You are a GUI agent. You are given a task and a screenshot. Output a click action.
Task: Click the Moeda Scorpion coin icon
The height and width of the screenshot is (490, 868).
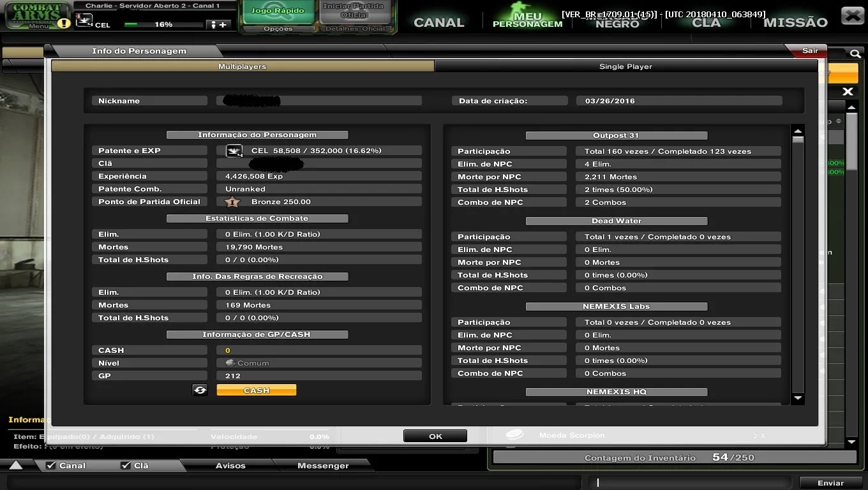(514, 434)
